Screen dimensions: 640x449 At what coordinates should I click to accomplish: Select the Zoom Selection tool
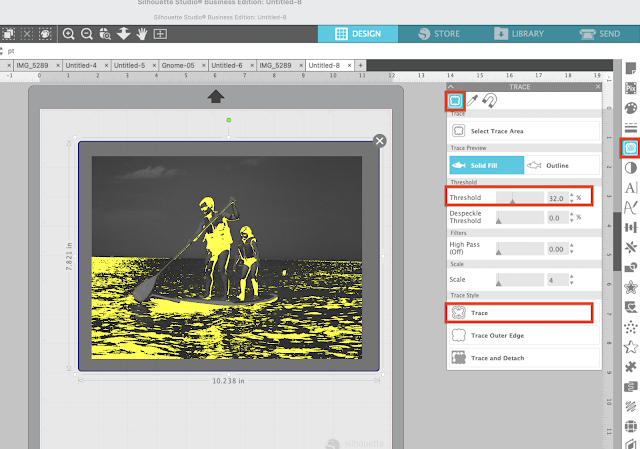click(x=105, y=34)
